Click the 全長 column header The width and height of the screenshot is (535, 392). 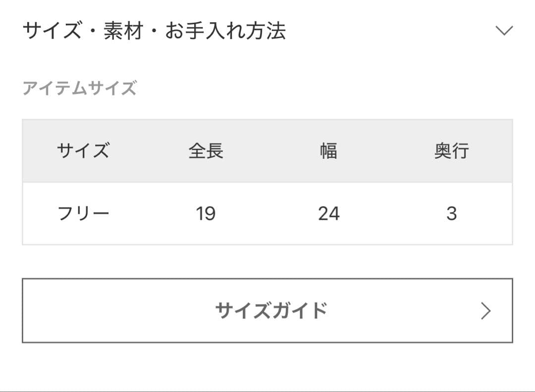tap(206, 150)
